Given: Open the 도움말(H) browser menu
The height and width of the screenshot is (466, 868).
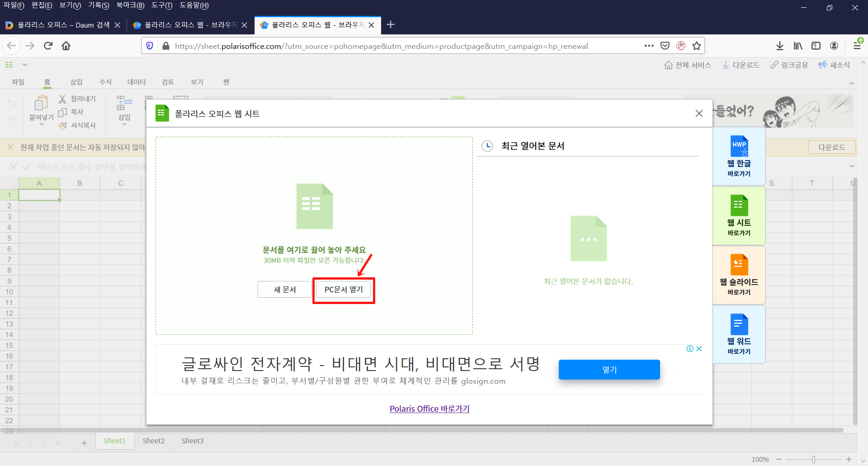Looking at the screenshot, I should 194,5.
